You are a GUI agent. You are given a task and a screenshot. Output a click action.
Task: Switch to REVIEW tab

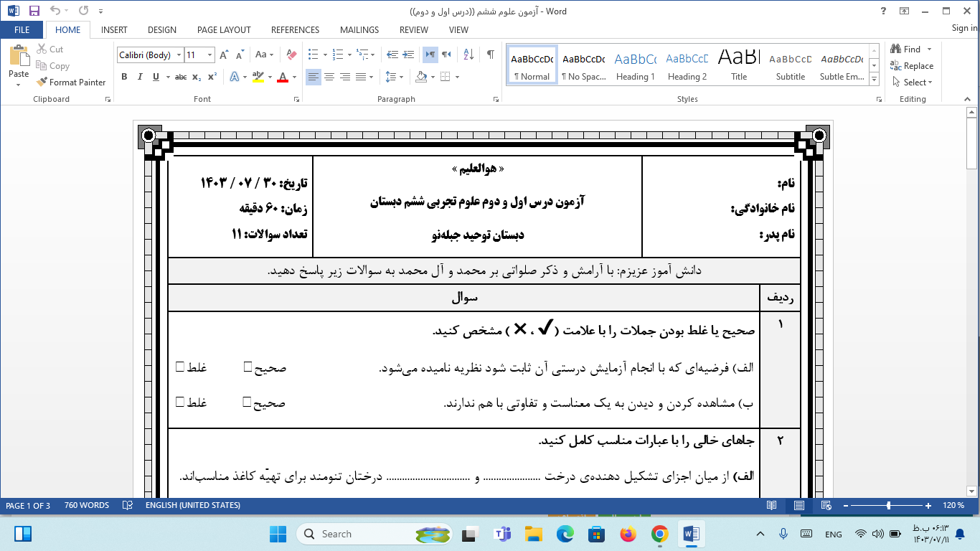click(413, 30)
